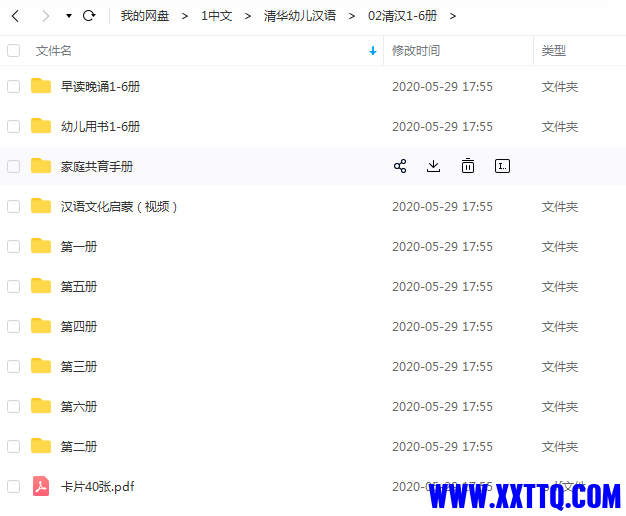
Task: Share the 家庭共育手册 folder
Action: click(x=400, y=166)
